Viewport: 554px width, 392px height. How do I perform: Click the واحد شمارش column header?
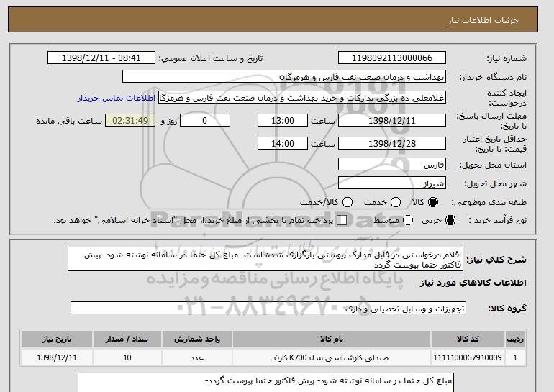click(197, 339)
